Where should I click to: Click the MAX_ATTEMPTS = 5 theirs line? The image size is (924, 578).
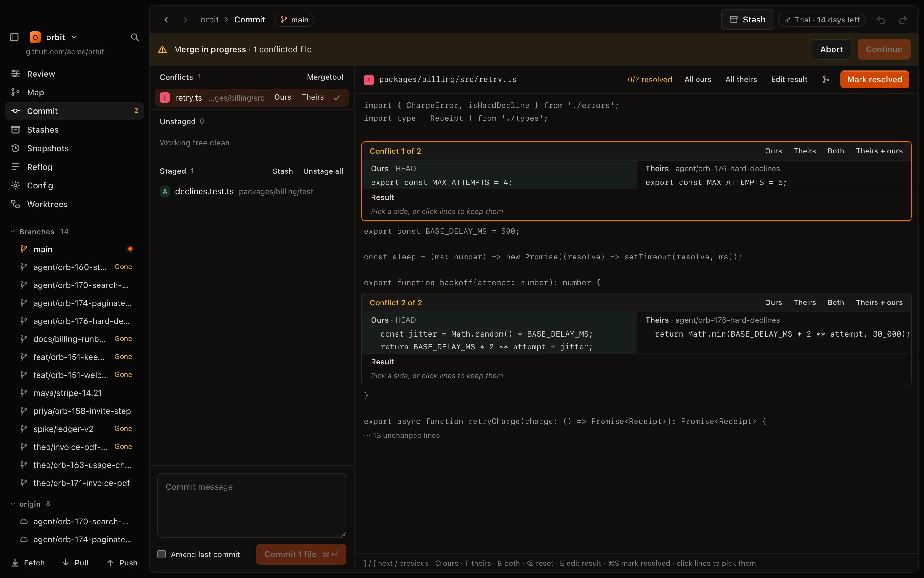coord(716,182)
